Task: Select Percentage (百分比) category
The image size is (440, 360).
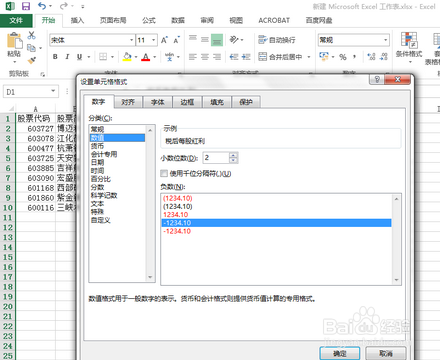Action: (101, 179)
